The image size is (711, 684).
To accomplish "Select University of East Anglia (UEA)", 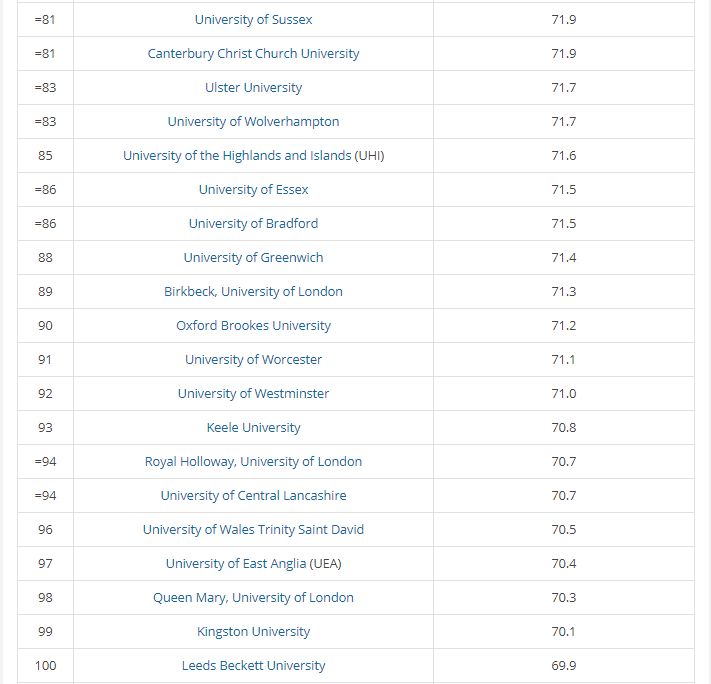I will click(x=253, y=564).
